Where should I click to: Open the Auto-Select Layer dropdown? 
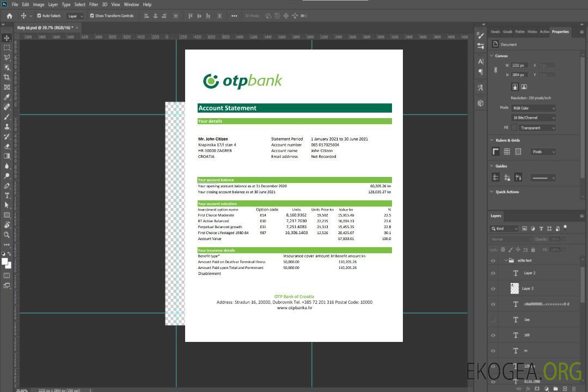[75, 16]
